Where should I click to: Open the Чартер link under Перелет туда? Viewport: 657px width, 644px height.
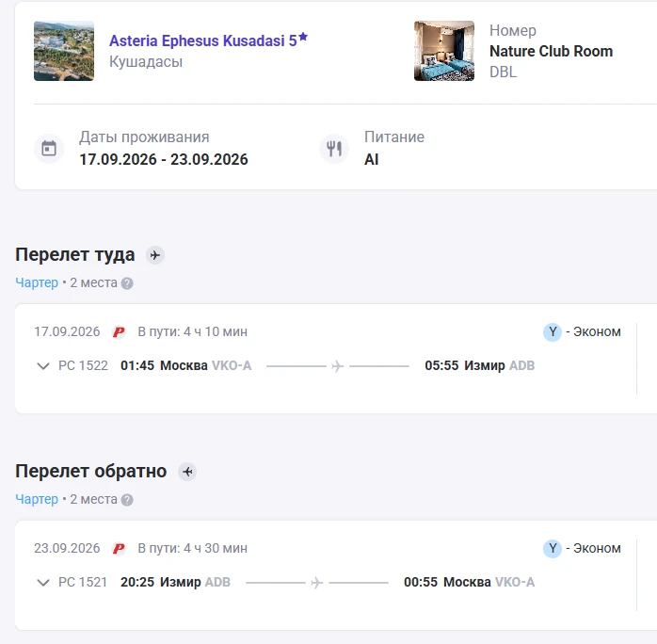click(x=37, y=282)
